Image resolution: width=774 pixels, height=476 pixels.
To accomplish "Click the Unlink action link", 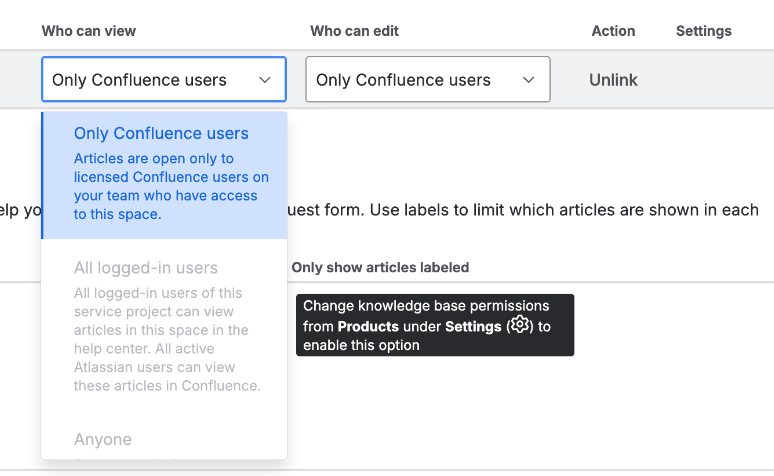I will point(613,80).
